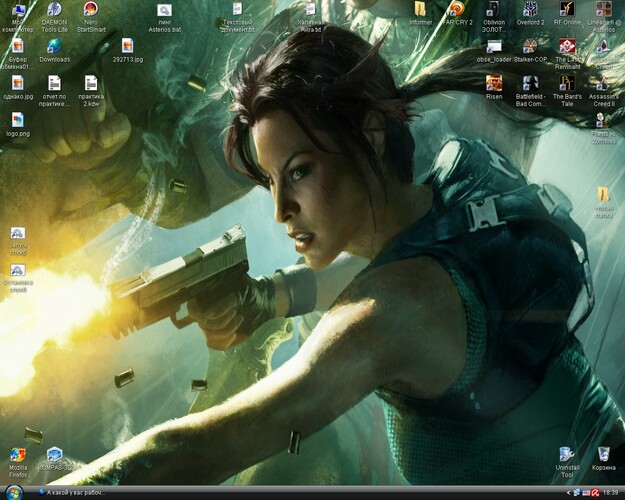Viewport: 625px width, 500px height.
Task: Launch Overlord 2 shortcut
Action: click(530, 10)
